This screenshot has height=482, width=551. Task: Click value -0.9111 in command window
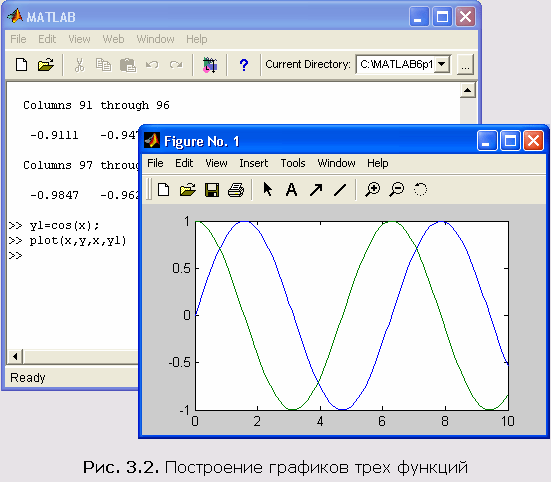pyautogui.click(x=54, y=135)
